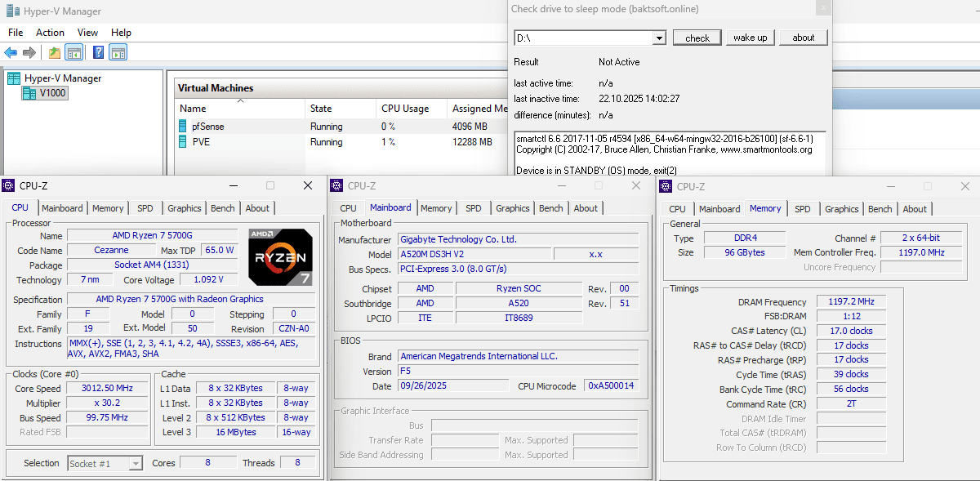Click the DRAM Frequency value 1197.2 MHz
Viewport: 980px width, 481px height.
849,302
